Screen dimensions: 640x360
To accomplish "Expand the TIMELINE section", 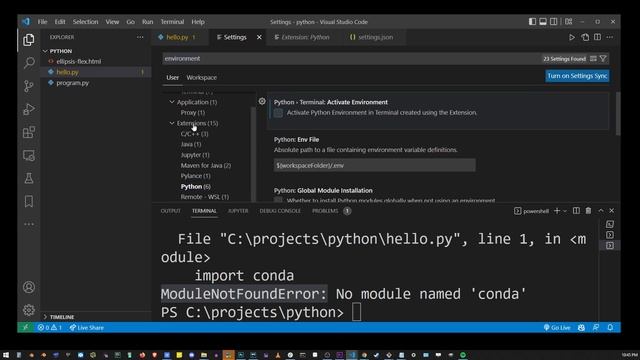I will [62, 317].
